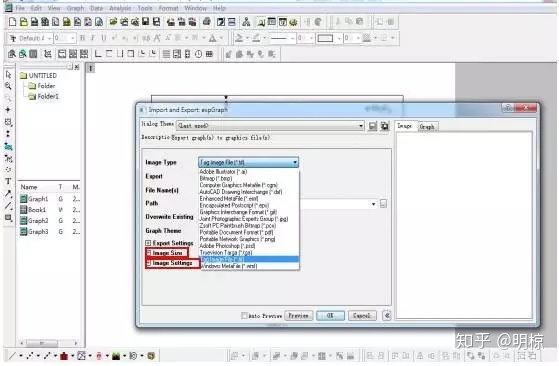
Task: Toggle Bold text formatting
Action: [82, 38]
